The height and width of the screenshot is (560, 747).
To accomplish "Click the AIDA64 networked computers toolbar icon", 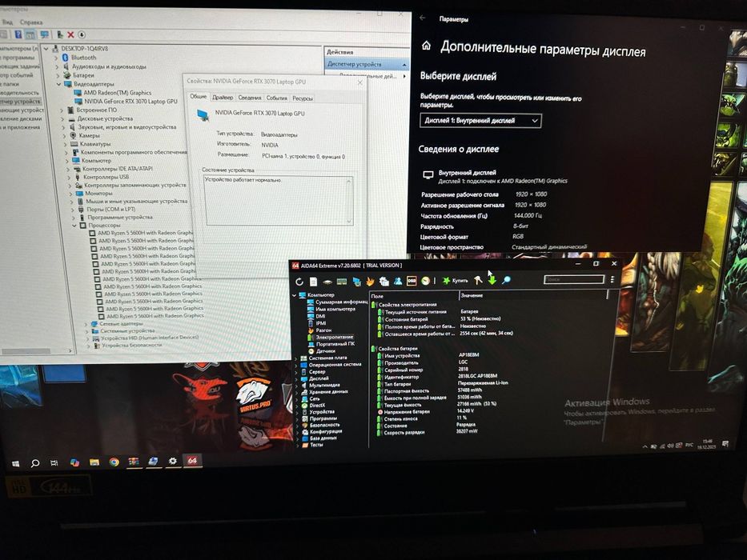I will (x=356, y=282).
